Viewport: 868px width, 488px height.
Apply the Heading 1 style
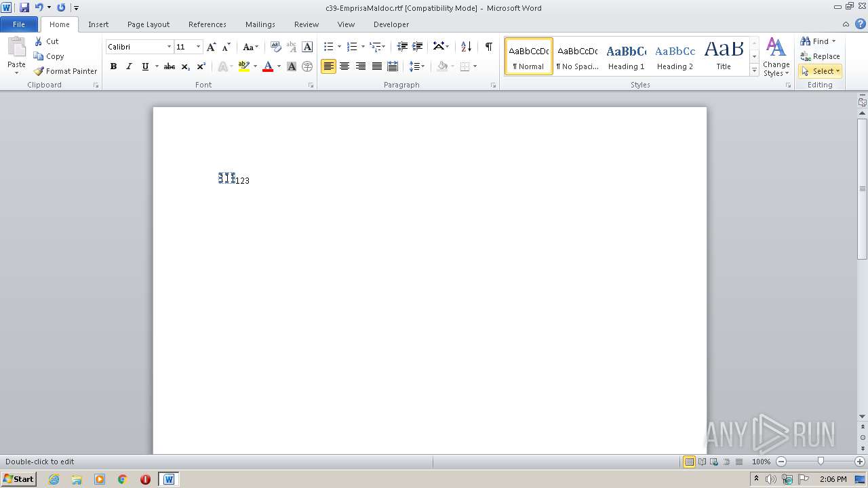point(627,56)
